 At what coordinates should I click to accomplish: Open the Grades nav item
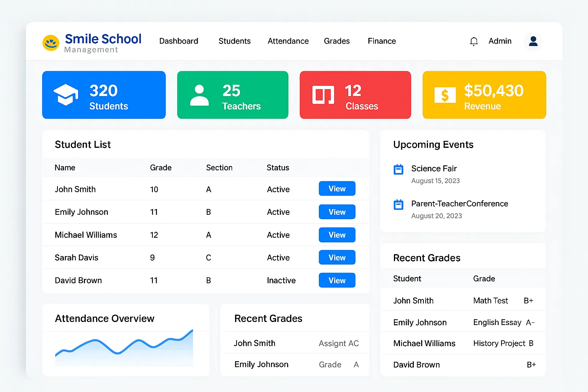coord(336,41)
